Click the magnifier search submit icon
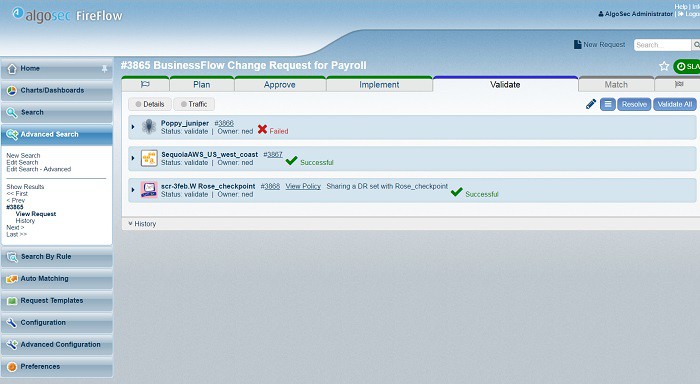700x384 pixels. (x=696, y=45)
